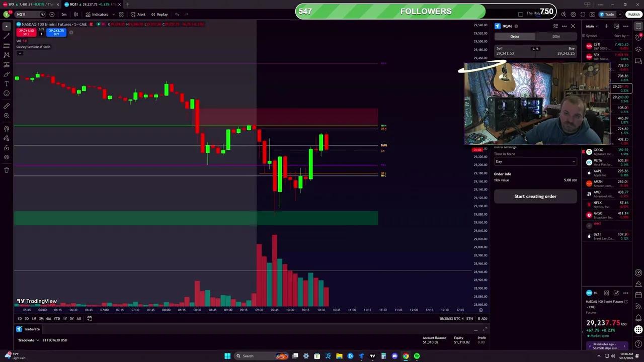Select the text annotation tool
This screenshot has height=362, width=644.
click(x=7, y=83)
